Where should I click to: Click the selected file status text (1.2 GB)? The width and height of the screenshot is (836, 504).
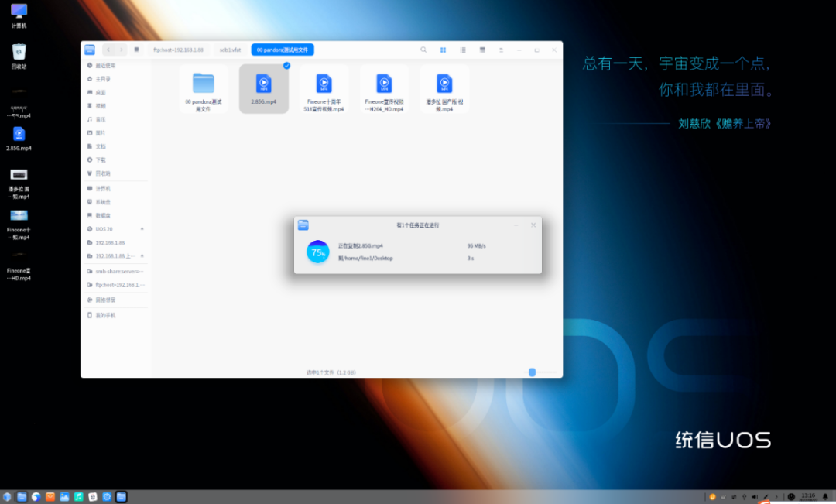click(331, 372)
